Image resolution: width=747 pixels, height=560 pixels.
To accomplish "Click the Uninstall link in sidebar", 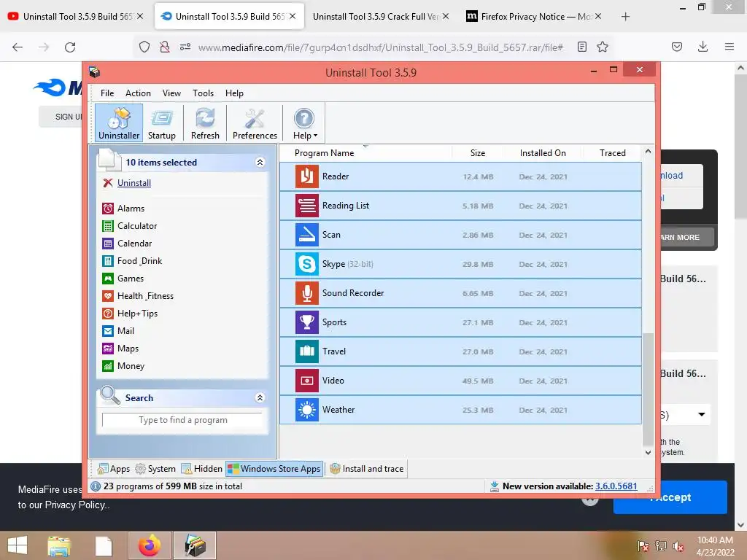I will pyautogui.click(x=134, y=183).
